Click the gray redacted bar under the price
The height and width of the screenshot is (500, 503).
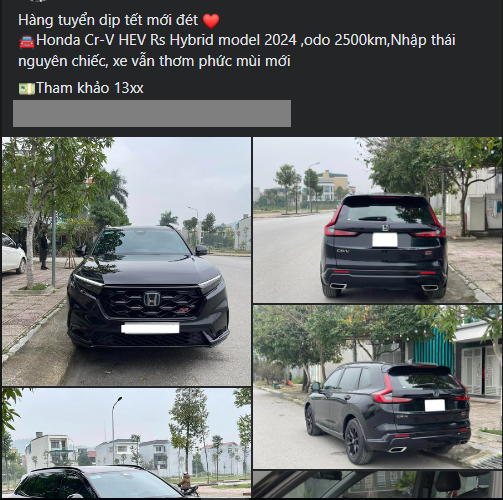point(152,113)
